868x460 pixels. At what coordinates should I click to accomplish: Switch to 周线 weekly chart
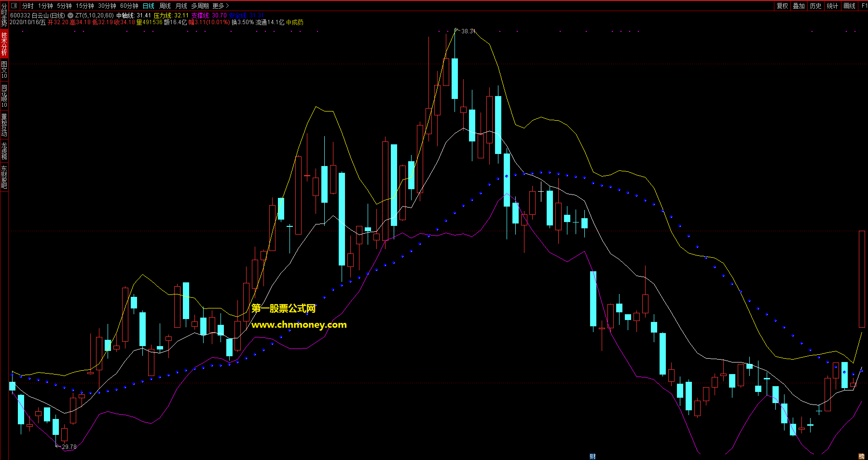pyautogui.click(x=165, y=6)
